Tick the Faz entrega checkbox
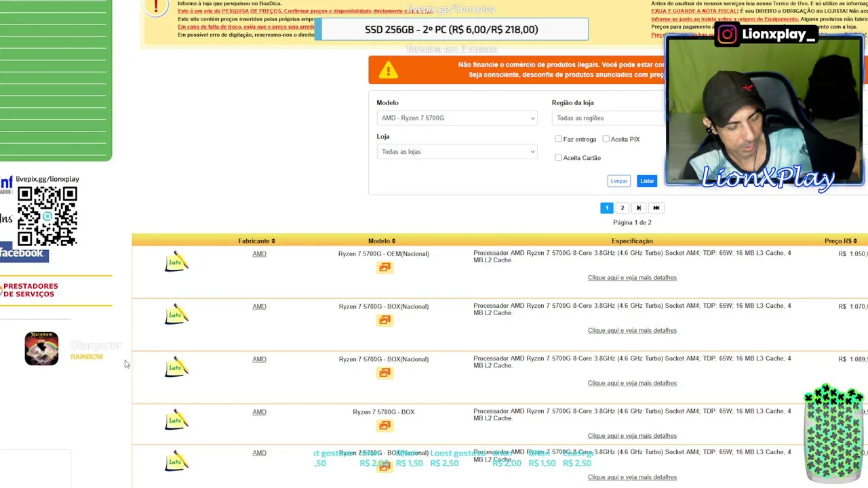868x488 pixels. pos(559,139)
